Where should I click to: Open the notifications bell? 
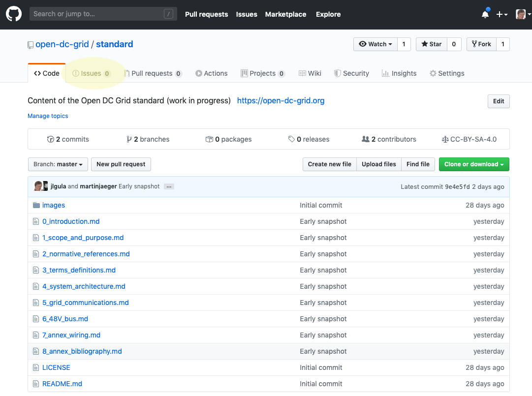coord(486,14)
